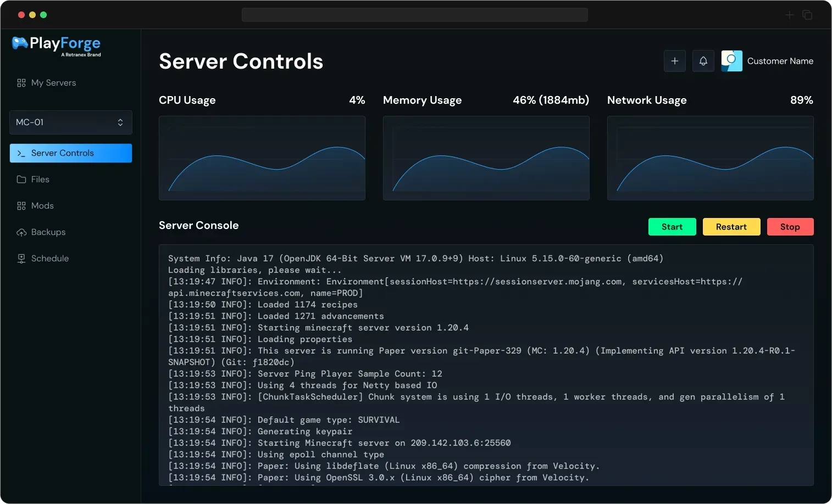Click 'Using 4 threads for Netty' line
Screen dimensions: 832x504
click(x=303, y=385)
